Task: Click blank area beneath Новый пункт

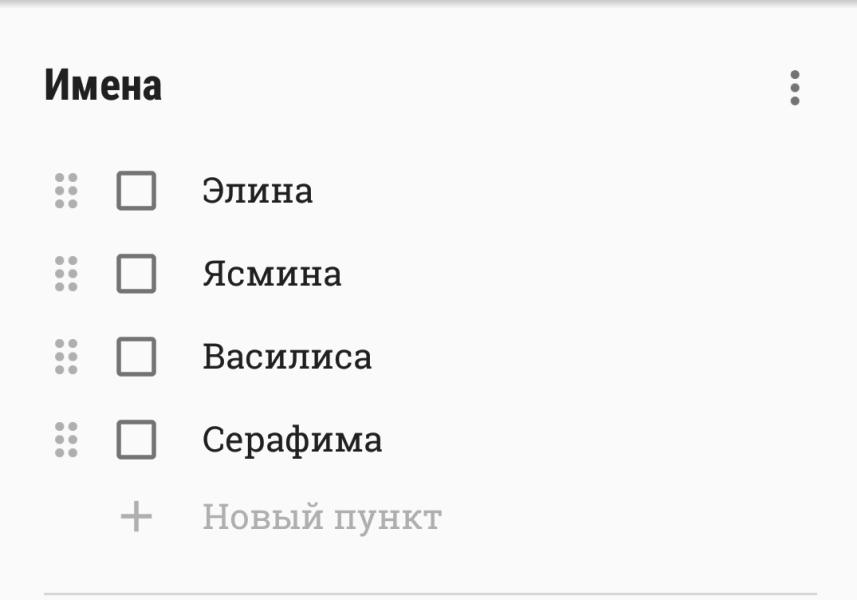Action: coord(431,564)
